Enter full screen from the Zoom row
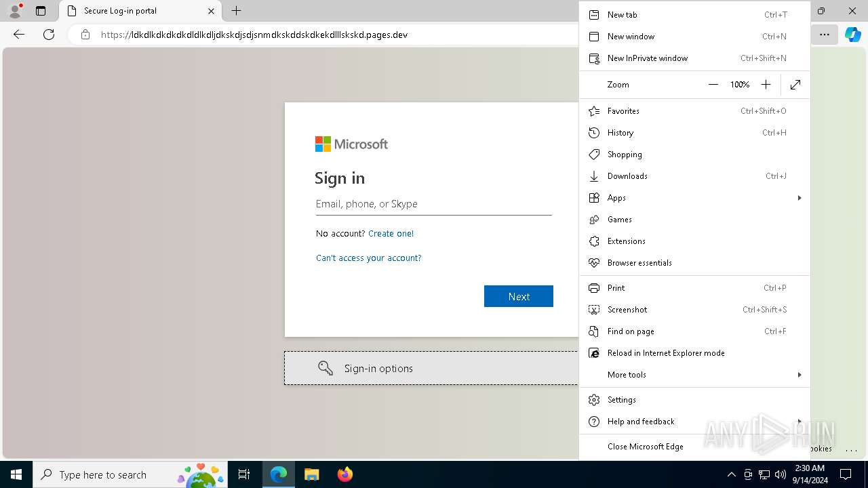 (x=795, y=85)
